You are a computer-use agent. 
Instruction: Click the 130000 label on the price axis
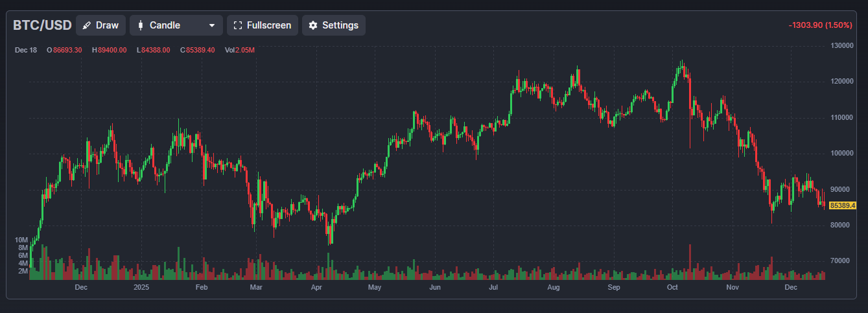(841, 45)
